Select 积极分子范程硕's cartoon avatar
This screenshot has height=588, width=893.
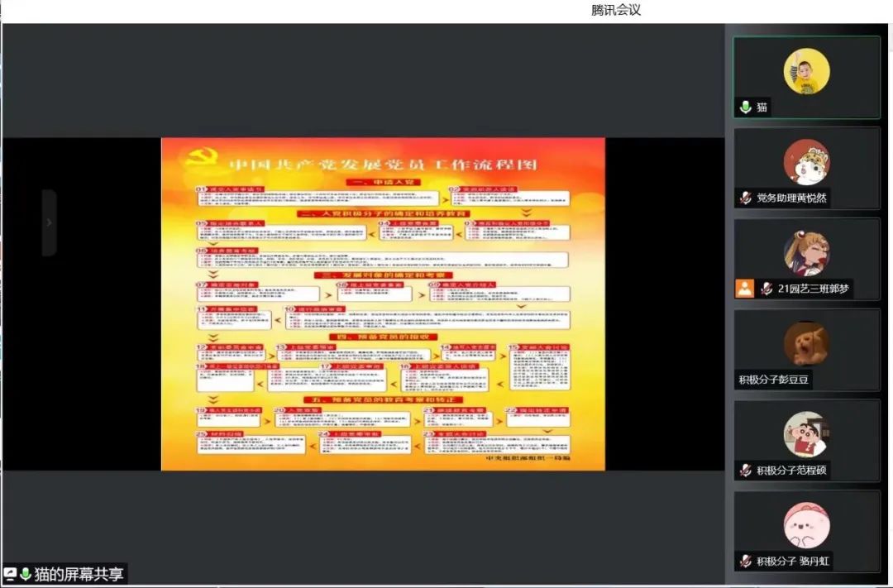[x=806, y=434]
